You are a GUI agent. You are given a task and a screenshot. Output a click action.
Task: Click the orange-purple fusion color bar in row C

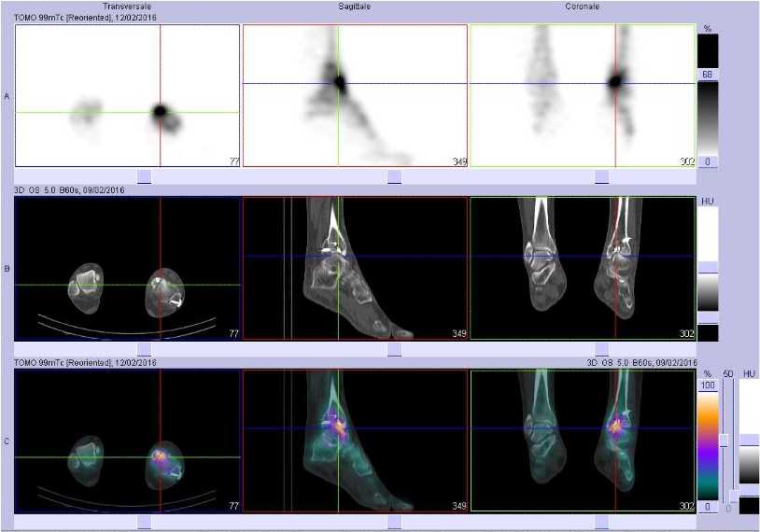[708, 446]
